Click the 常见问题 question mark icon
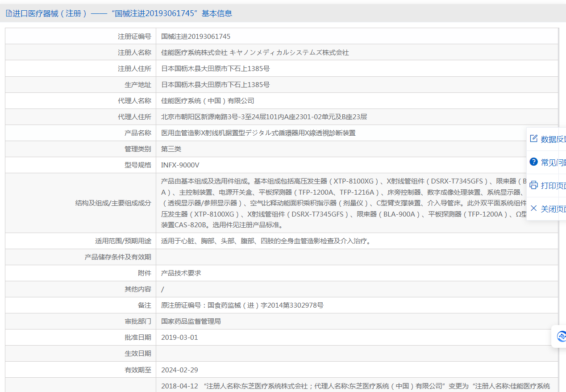566x392 pixels. point(533,162)
